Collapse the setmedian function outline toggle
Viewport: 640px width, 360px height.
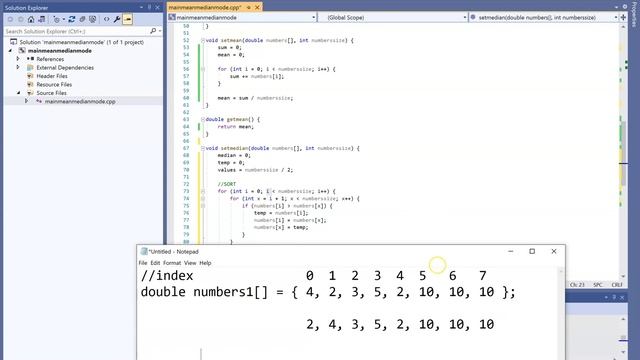(x=202, y=148)
